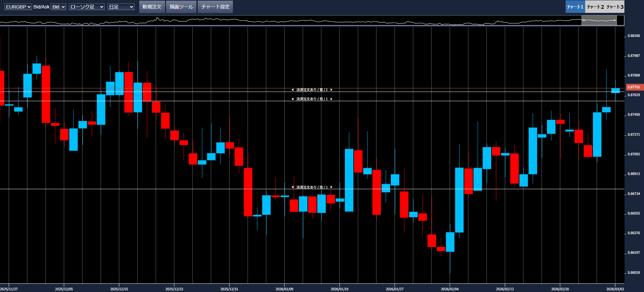Screen dimensions: 644x292
Task: Open the Bid/Ask price type dropdown
Action: [x=58, y=7]
